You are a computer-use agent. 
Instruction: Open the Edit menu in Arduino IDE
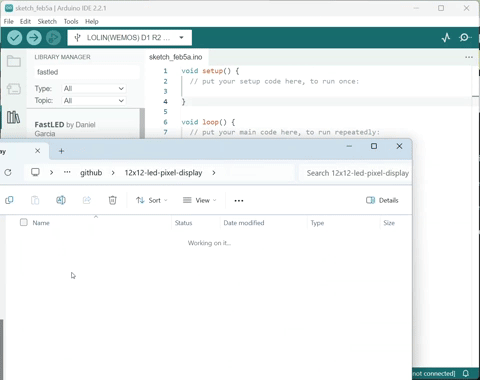25,21
